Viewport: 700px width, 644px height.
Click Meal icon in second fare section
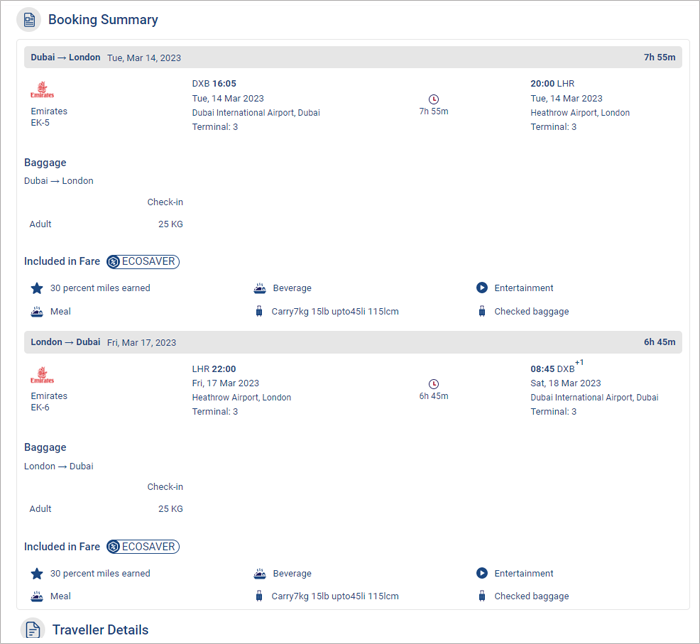tap(37, 596)
